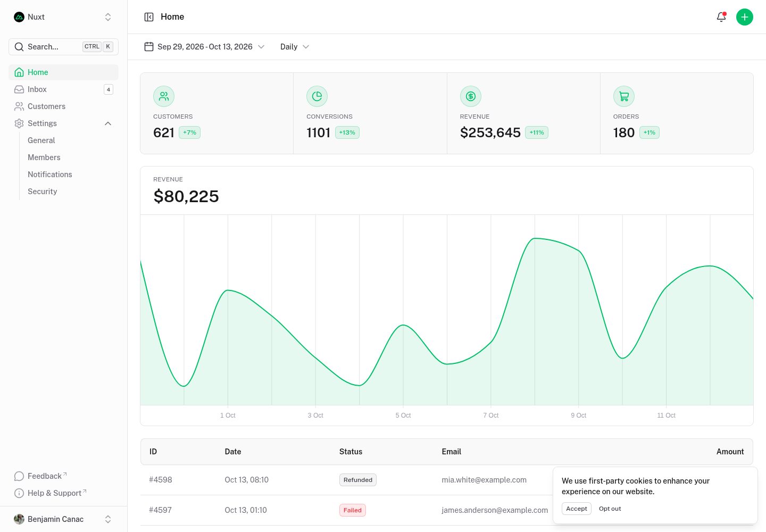The height and width of the screenshot is (532, 766).
Task: Click the Help & Support info icon
Action: [19, 493]
